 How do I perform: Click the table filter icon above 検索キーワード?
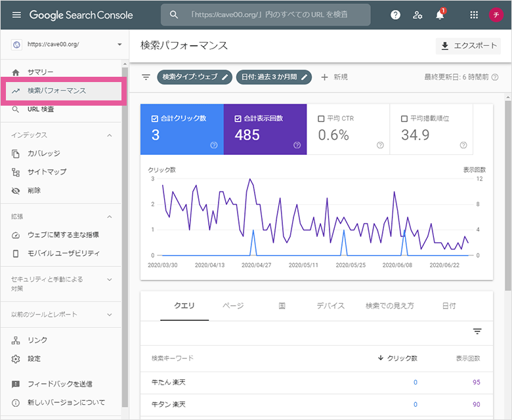[477, 331]
